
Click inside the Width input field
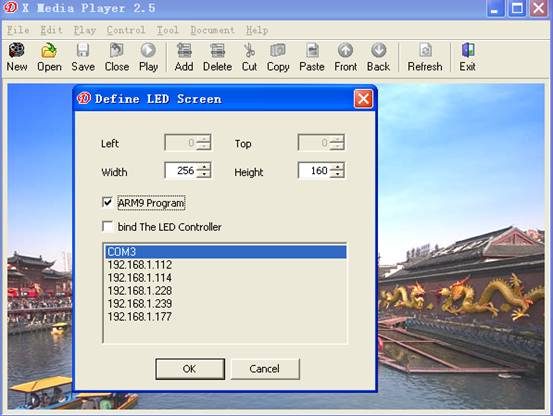click(x=181, y=171)
